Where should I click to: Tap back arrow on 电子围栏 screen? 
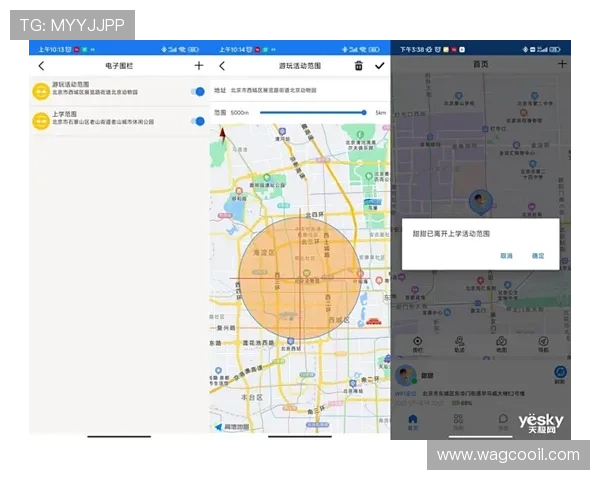(41, 66)
